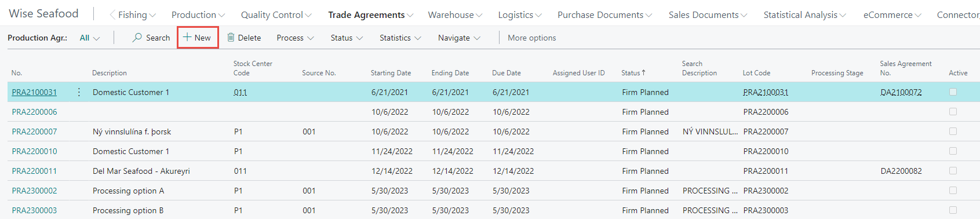Open record link PRA2200010
The image size is (980, 219).
(35, 151)
